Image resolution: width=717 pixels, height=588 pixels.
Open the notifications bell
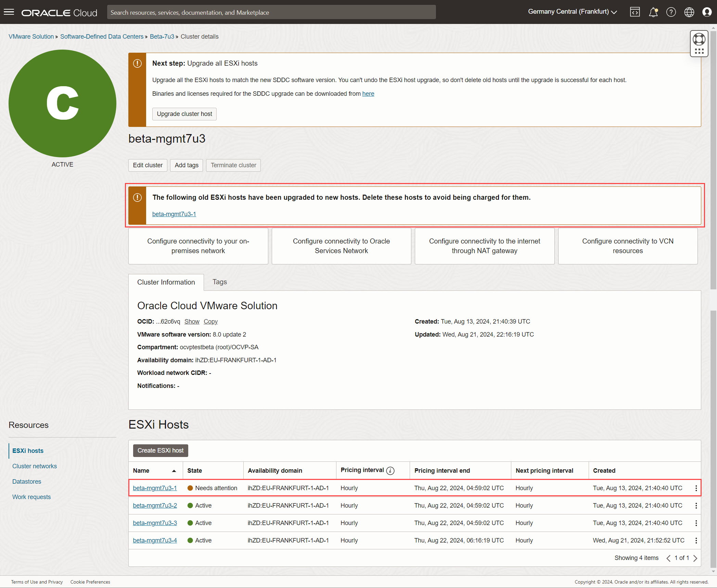[653, 12]
